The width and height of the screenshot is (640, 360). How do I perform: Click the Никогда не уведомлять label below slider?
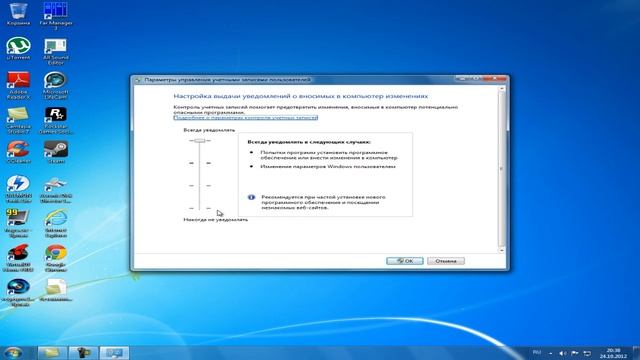tap(216, 220)
